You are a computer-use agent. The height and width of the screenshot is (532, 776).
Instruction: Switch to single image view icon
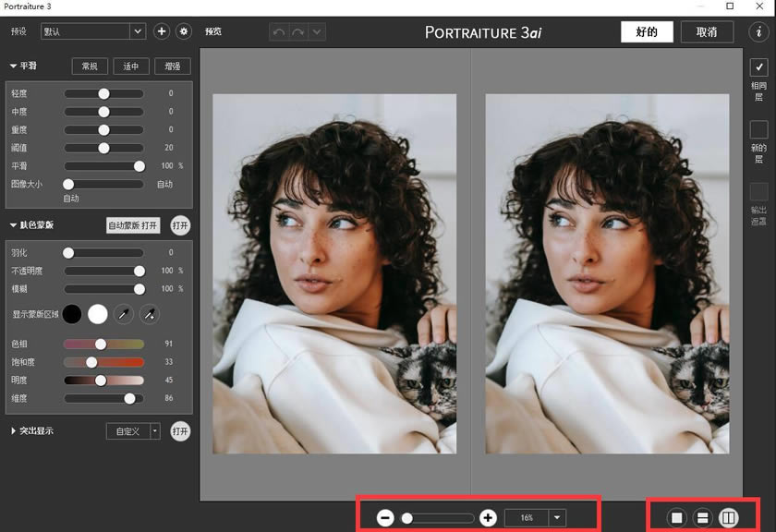(x=675, y=516)
